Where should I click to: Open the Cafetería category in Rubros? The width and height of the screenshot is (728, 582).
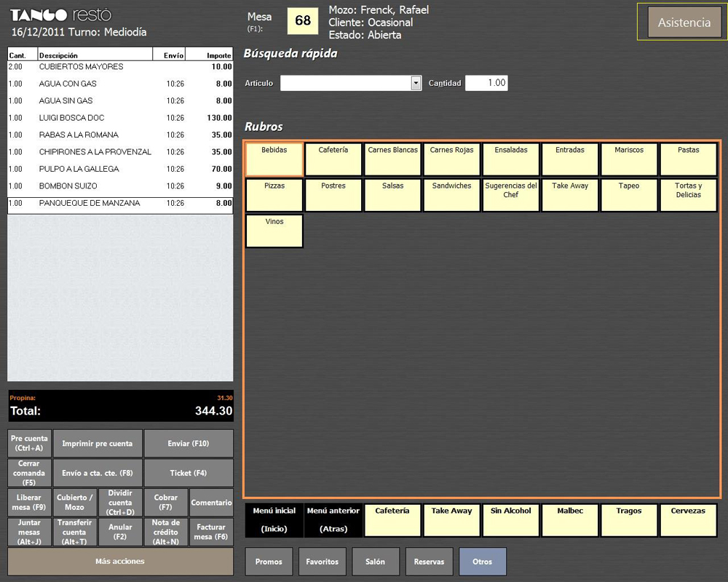click(333, 159)
